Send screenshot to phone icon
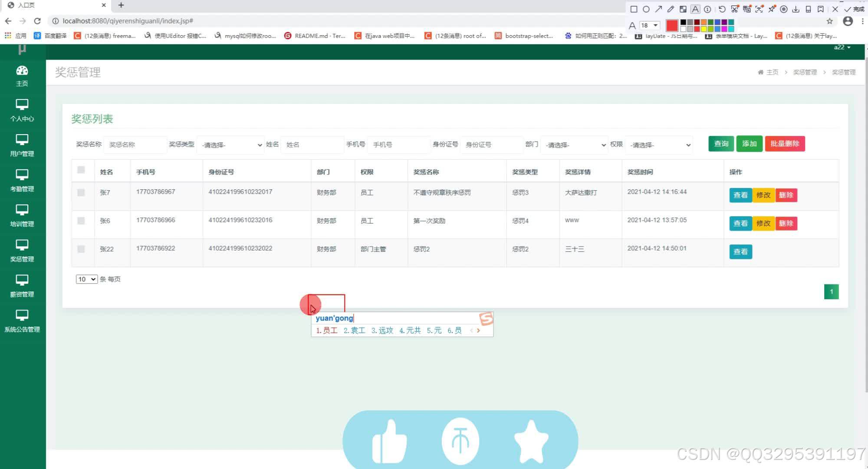868x469 pixels. 808,9
